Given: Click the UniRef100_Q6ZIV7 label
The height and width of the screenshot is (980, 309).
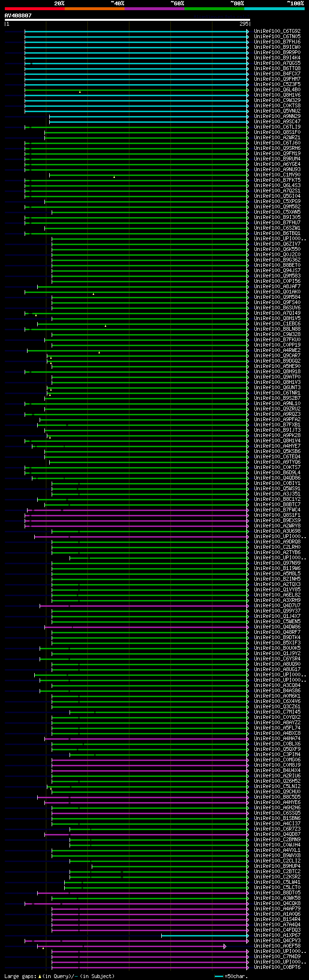Looking at the screenshot, I should 277,244.
